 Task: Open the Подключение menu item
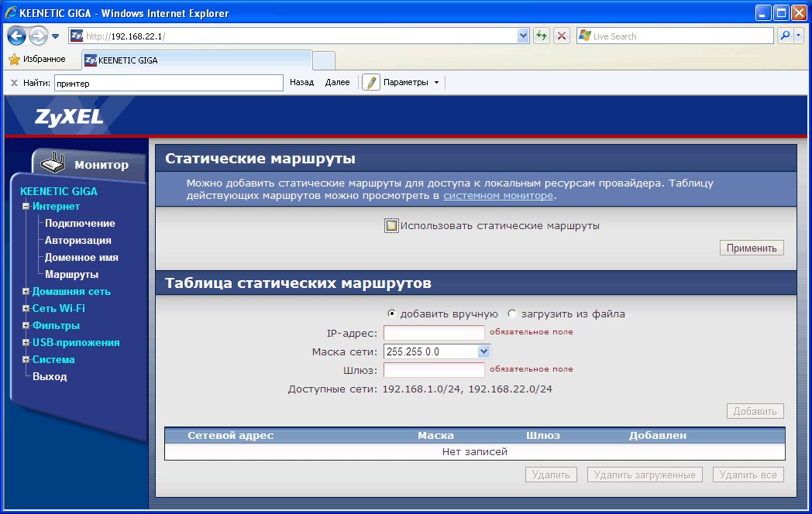coord(80,223)
